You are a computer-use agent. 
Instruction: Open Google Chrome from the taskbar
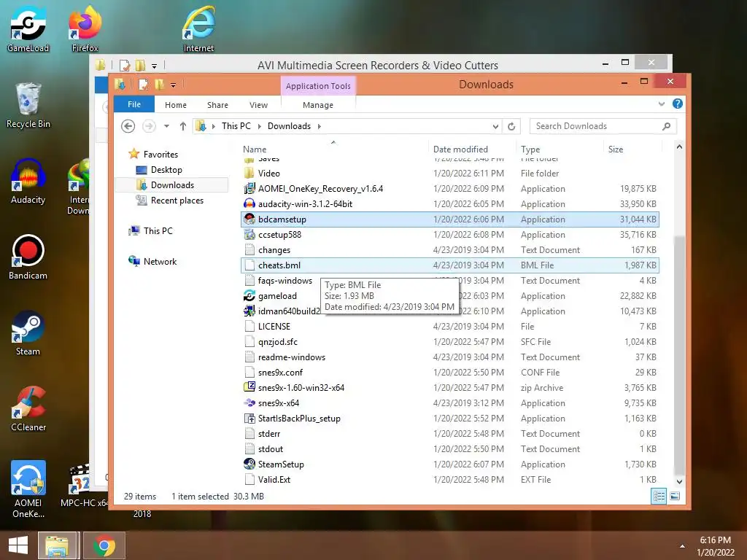point(104,545)
